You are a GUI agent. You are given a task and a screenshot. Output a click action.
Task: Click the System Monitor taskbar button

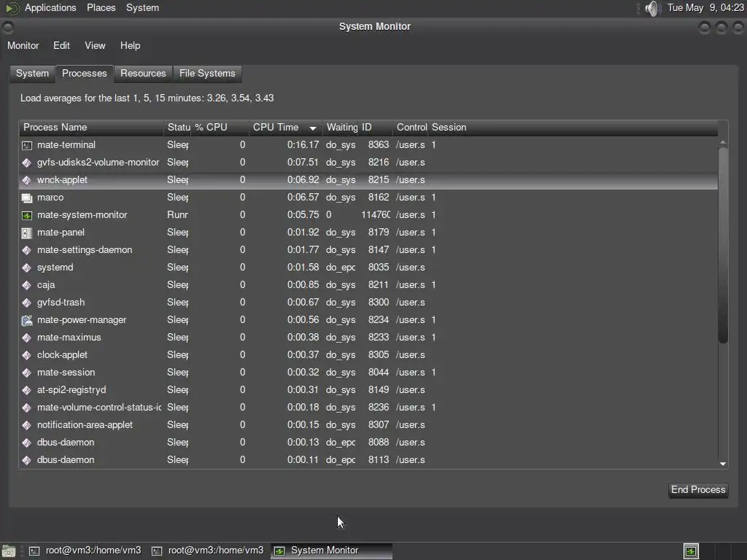pyautogui.click(x=332, y=551)
